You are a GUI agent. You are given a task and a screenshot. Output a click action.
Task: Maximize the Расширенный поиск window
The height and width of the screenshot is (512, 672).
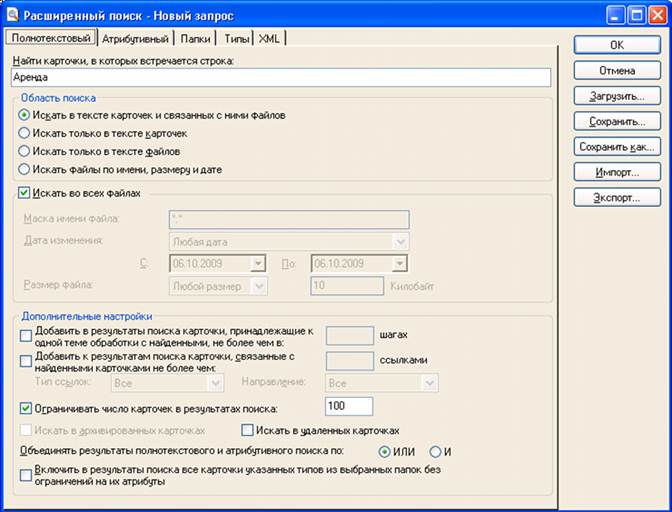tap(637, 16)
